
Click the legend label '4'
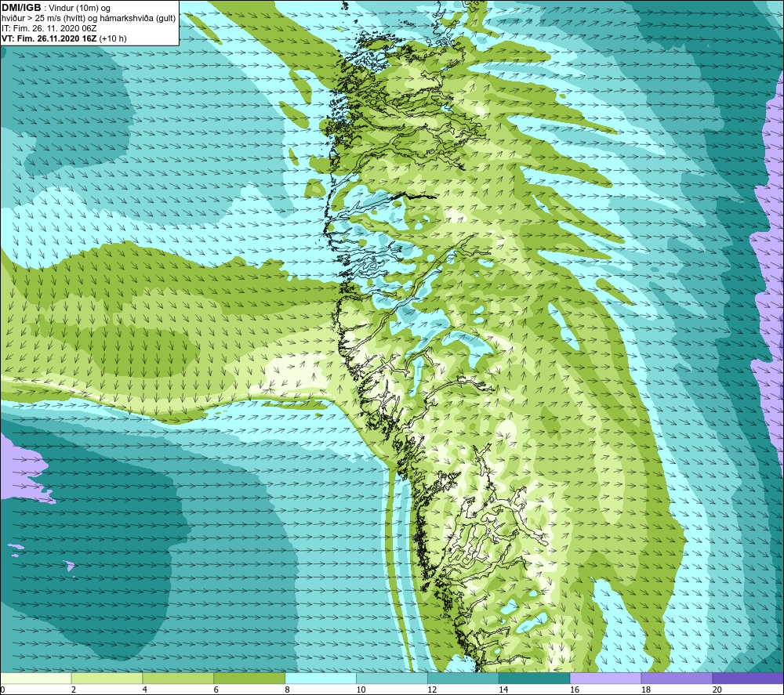point(144,690)
